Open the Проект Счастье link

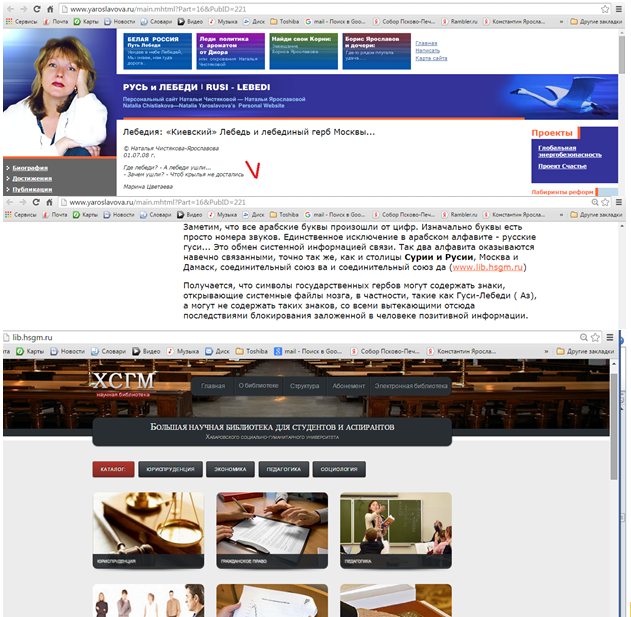click(x=562, y=166)
